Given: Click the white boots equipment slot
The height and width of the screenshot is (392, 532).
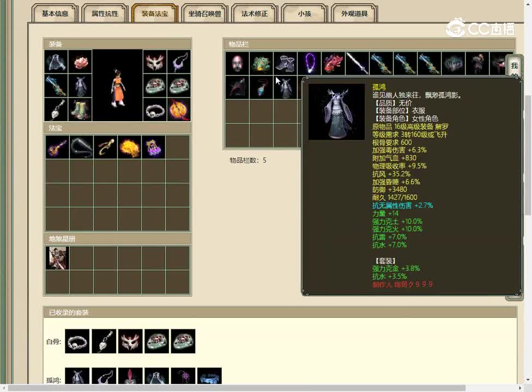Looking at the screenshot, I should [80, 109].
